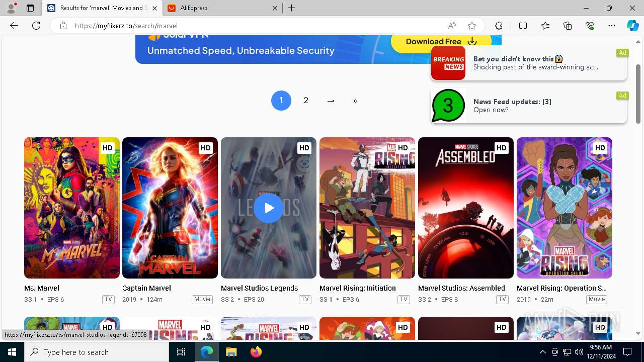Image resolution: width=644 pixels, height=362 pixels.
Task: Open Marvel Rising: Initiation poster
Action: point(367,208)
